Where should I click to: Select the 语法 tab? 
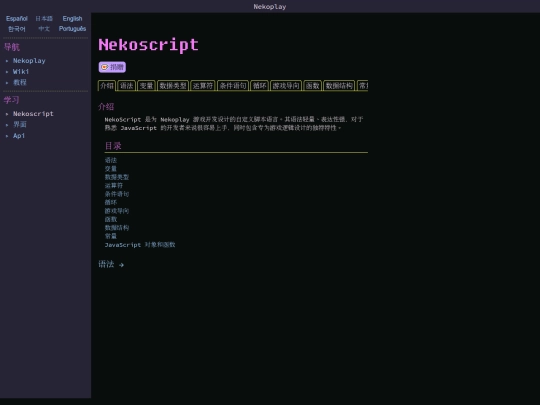126,85
